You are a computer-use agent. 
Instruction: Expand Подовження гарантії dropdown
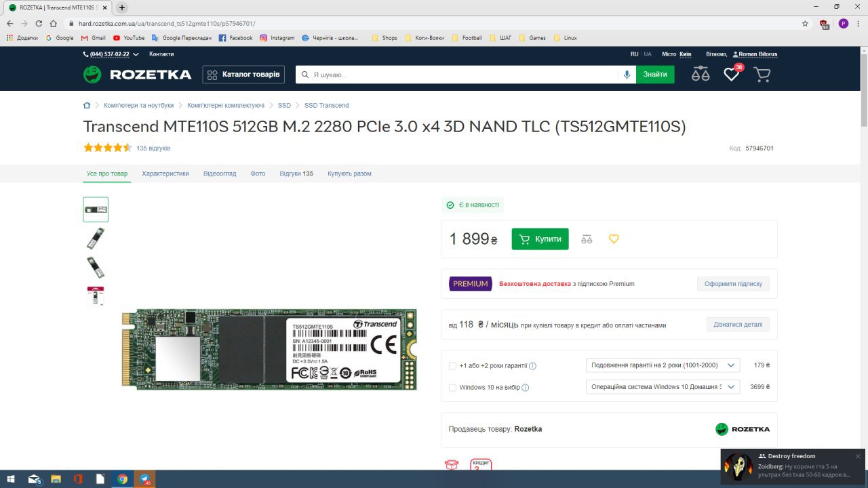[663, 365]
